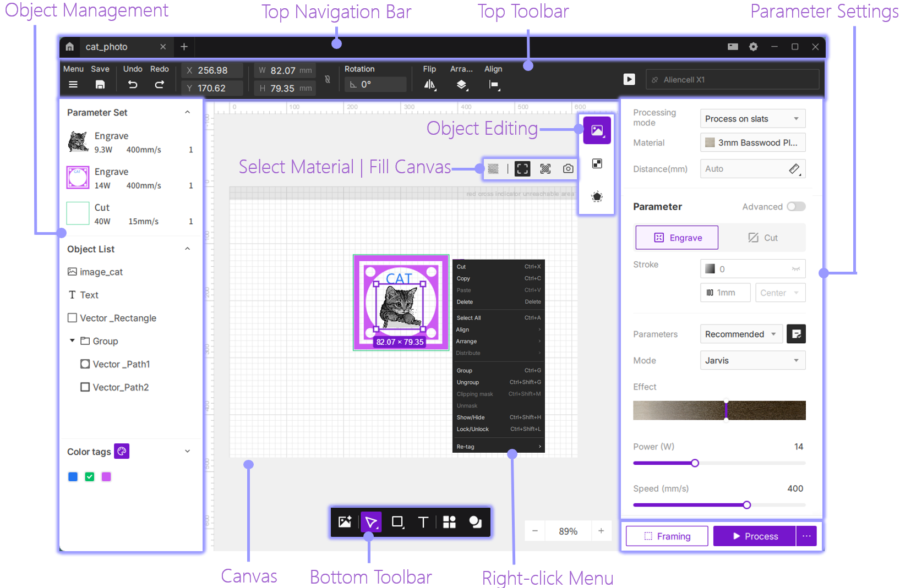Screen dimensions: 900x588
Task: Open the Jarvis mode dropdown
Action: click(752, 361)
